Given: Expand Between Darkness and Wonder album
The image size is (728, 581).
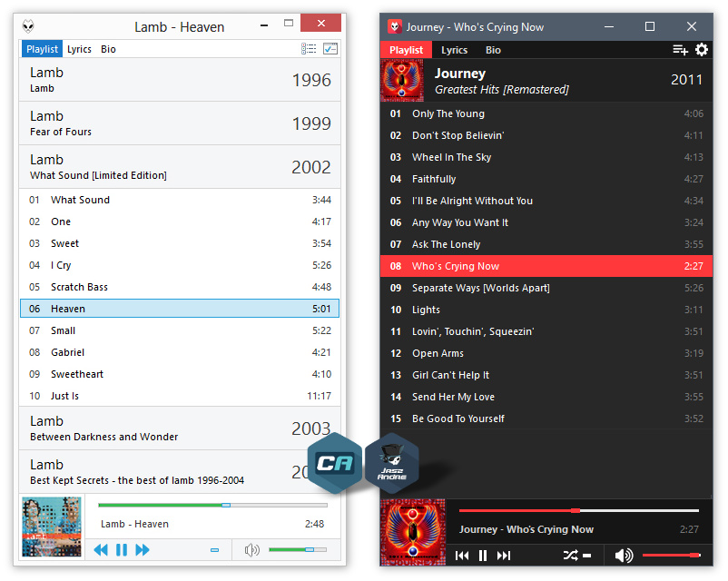Looking at the screenshot, I should [180, 428].
